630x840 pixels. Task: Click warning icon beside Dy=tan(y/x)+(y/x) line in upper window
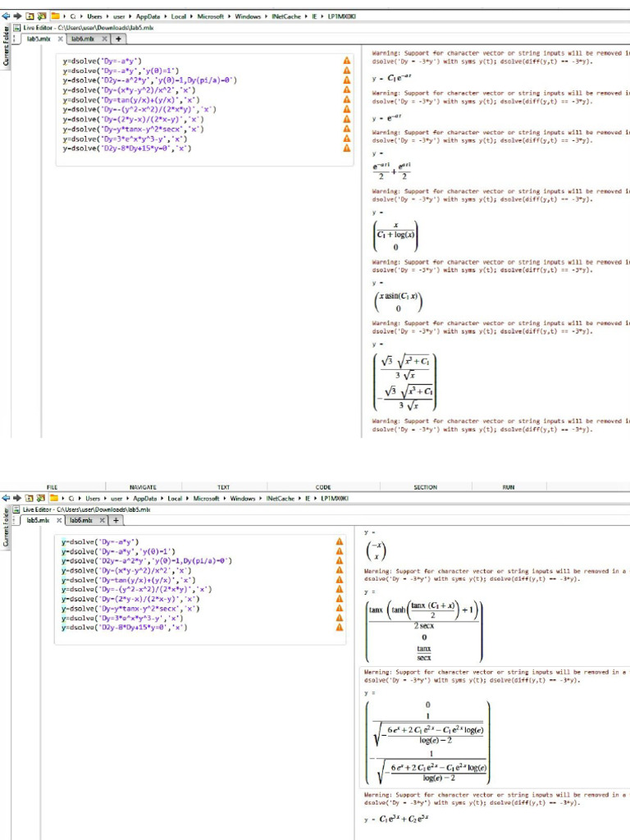(347, 99)
